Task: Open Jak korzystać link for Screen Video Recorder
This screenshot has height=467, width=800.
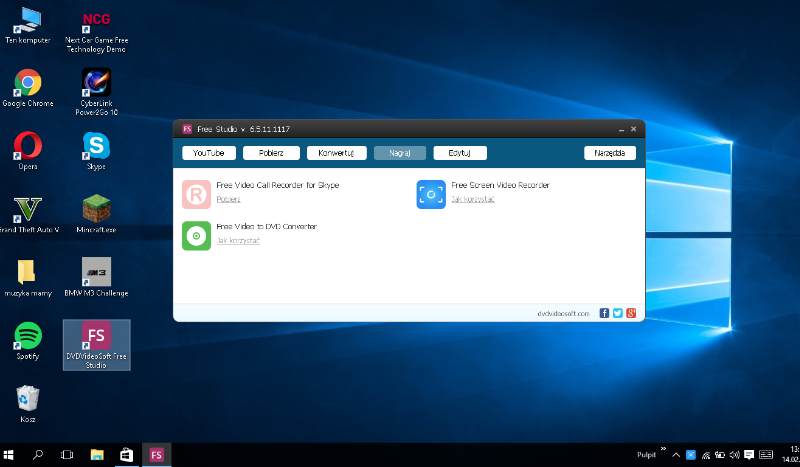Action: click(472, 199)
